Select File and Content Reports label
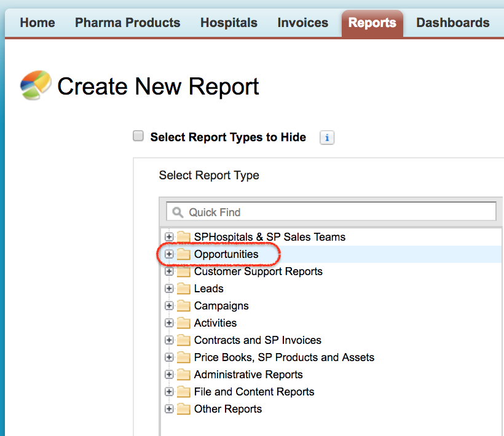504x436 pixels. (254, 392)
